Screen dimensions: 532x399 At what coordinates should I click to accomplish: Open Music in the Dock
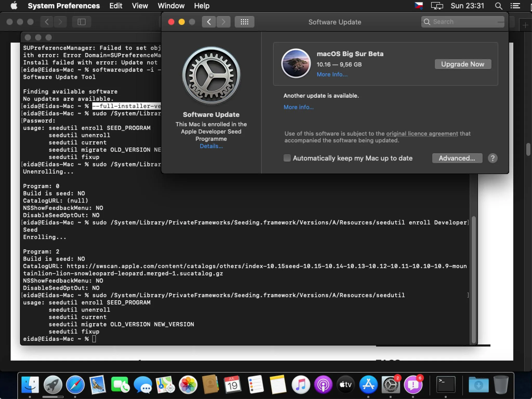301,385
